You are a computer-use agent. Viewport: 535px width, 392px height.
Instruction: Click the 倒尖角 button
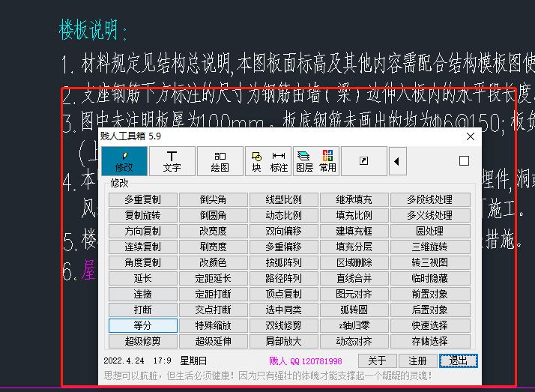214,199
